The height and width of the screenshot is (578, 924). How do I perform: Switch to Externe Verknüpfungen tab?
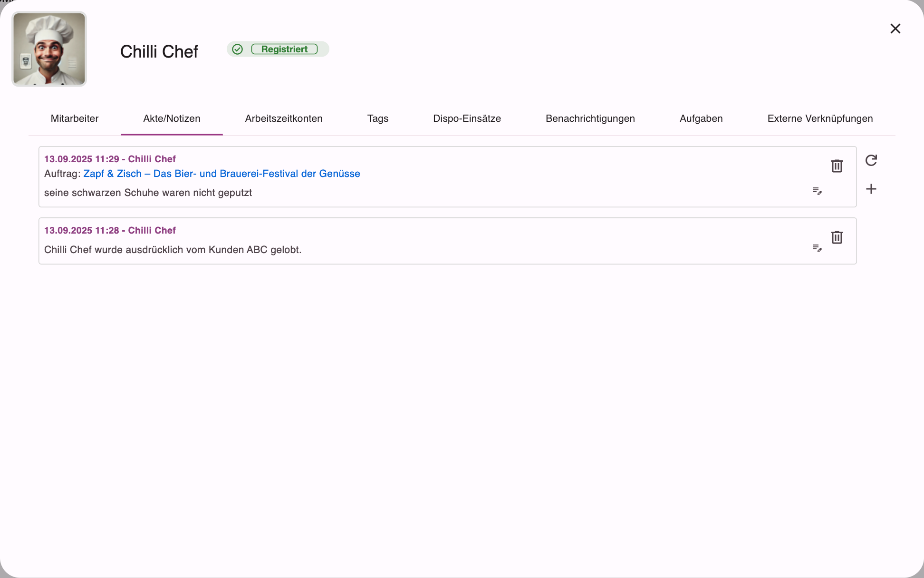click(820, 118)
